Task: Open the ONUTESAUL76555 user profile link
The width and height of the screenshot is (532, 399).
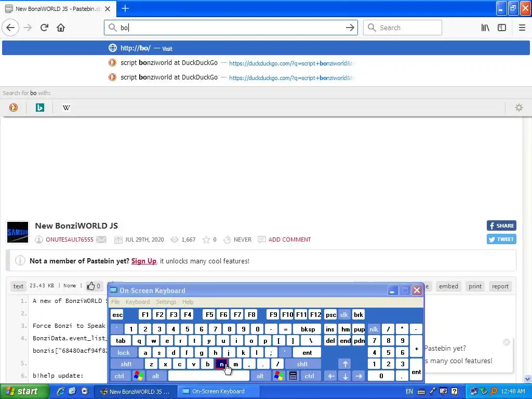Action: tap(70, 240)
